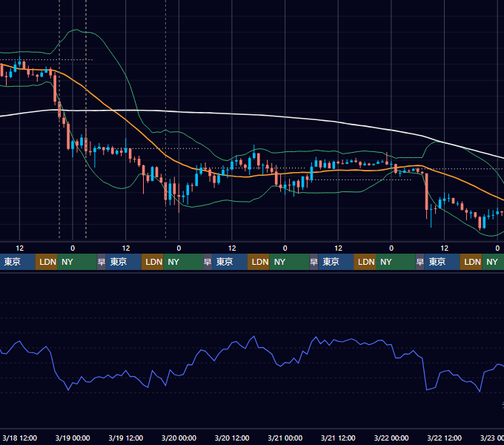This screenshot has height=445, width=504.
Task: Select the 東京 session block above 3/22 12:00
Action: (442, 262)
